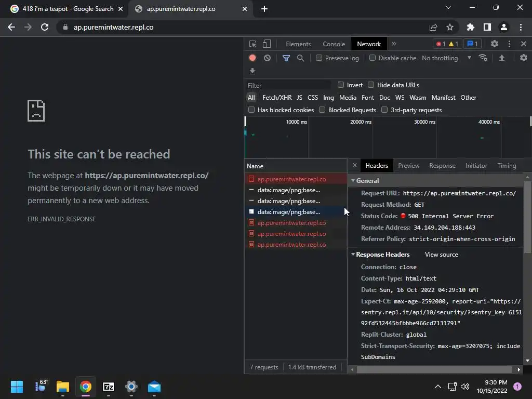Open DevTools three-dot customize menu
532x399 pixels.
tap(509, 44)
